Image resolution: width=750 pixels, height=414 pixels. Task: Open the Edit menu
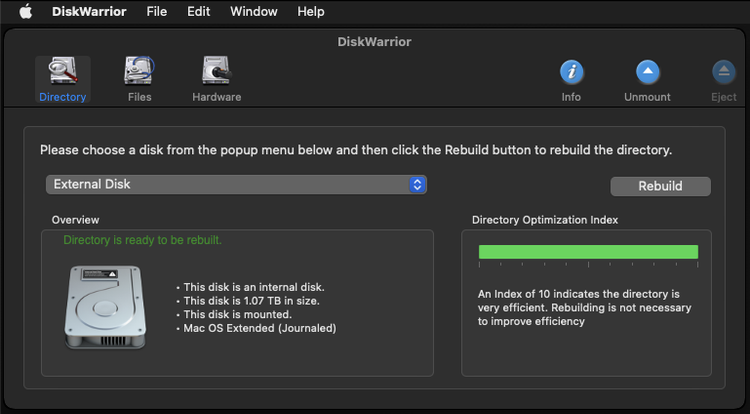199,11
